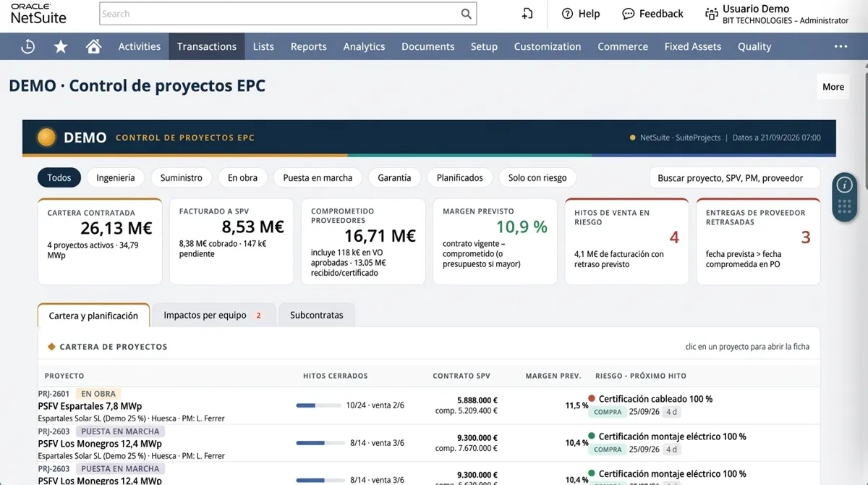Expand the Fixed Assets menu

(693, 46)
